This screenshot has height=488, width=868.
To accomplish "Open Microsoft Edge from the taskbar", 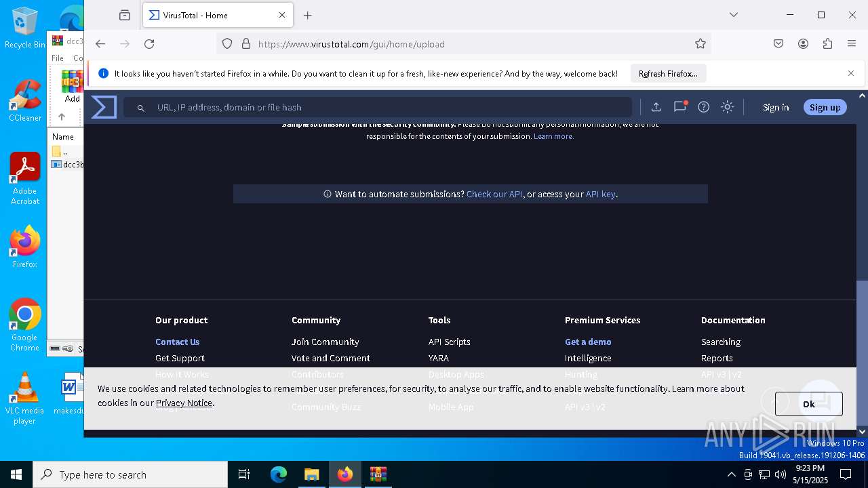I will (279, 474).
